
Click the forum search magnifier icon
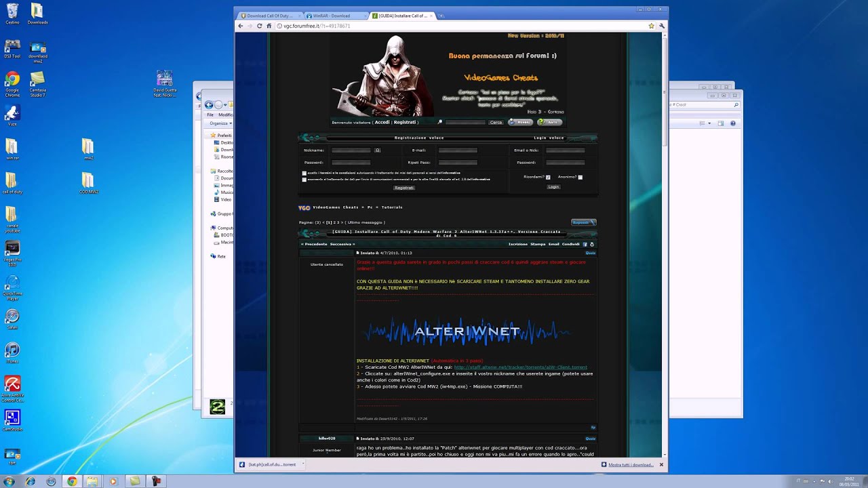[439, 122]
